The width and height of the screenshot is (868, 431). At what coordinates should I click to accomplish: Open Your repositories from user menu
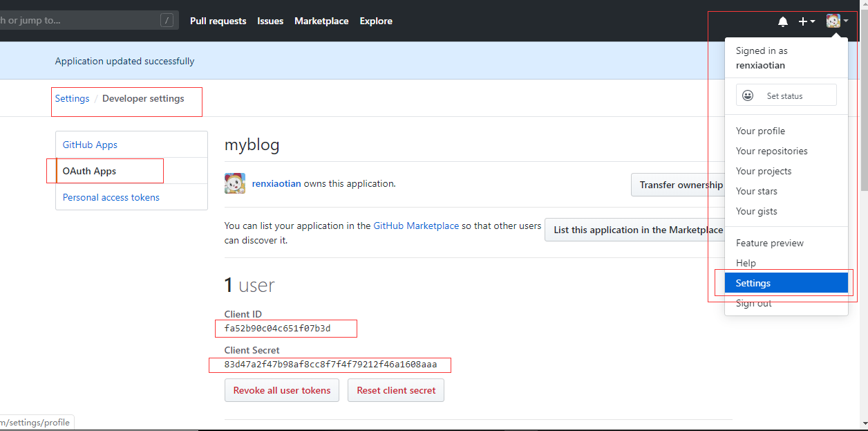(786, 151)
